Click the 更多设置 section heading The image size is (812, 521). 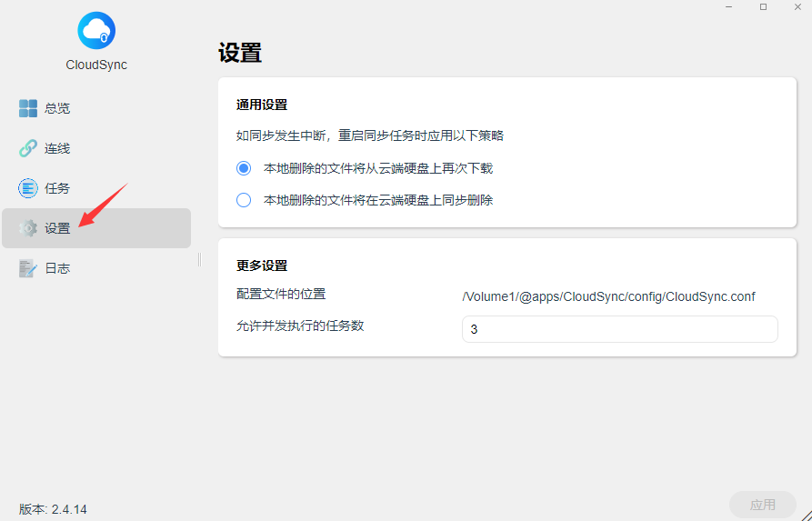pos(262,266)
